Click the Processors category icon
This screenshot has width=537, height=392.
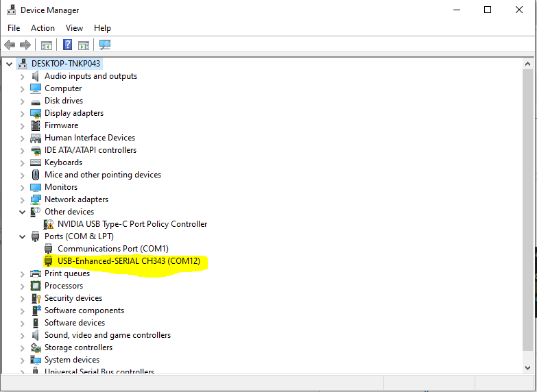tap(36, 286)
